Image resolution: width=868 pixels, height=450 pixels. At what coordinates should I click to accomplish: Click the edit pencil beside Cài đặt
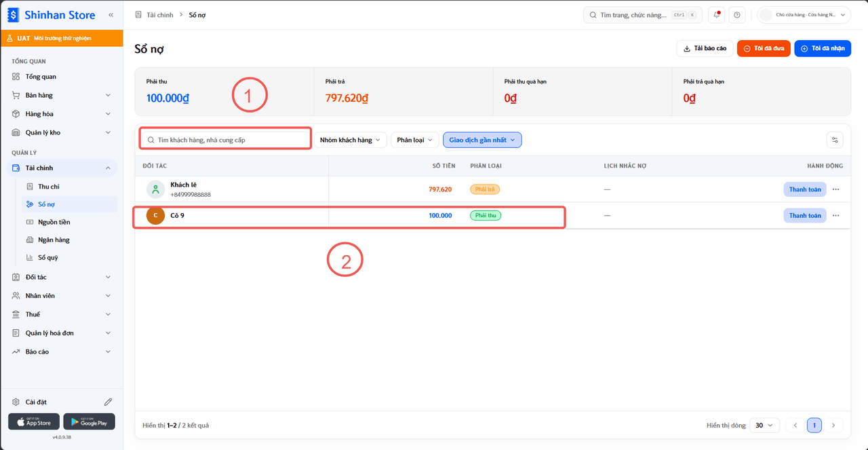(108, 402)
